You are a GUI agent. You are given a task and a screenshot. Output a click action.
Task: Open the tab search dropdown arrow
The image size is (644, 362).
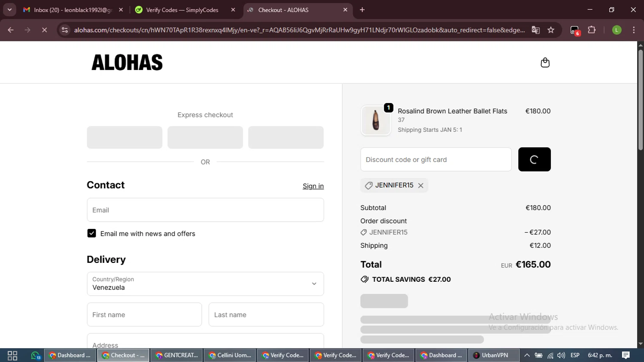pos(9,10)
